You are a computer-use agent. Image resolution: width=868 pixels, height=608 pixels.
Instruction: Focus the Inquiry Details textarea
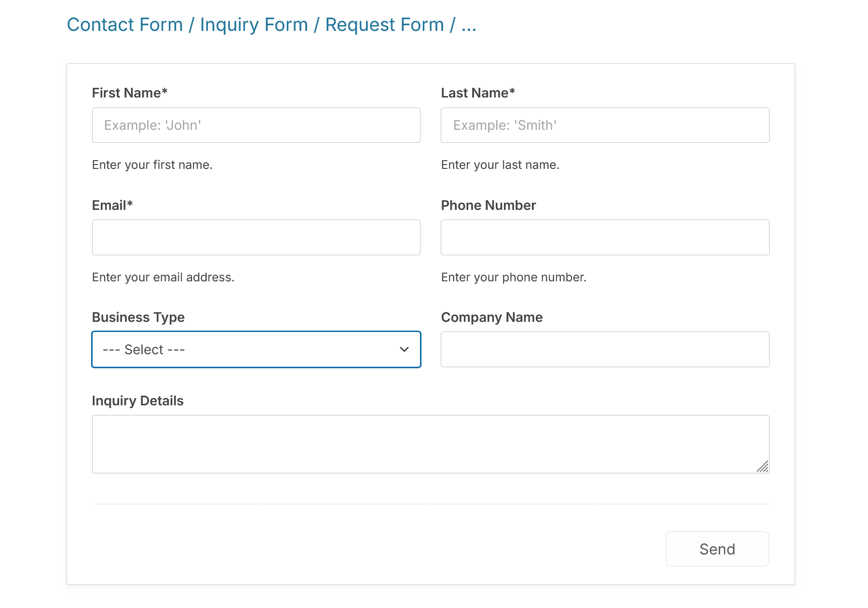click(431, 443)
